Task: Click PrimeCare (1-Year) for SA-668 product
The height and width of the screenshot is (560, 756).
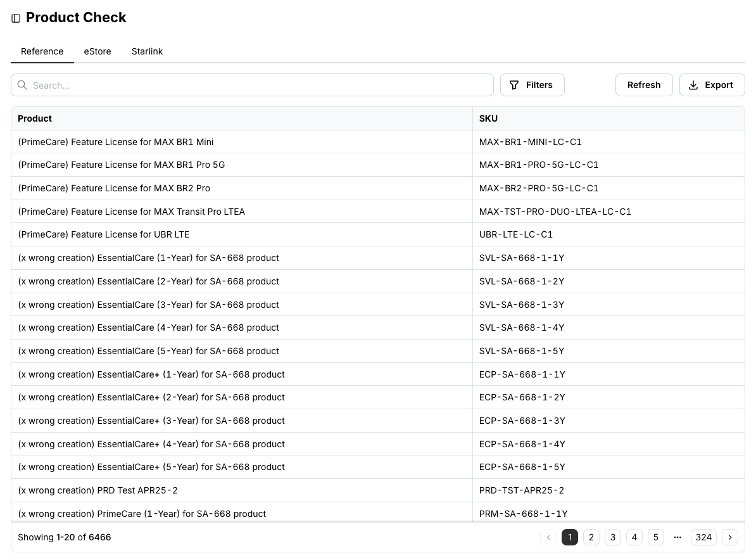Action: coord(142,514)
